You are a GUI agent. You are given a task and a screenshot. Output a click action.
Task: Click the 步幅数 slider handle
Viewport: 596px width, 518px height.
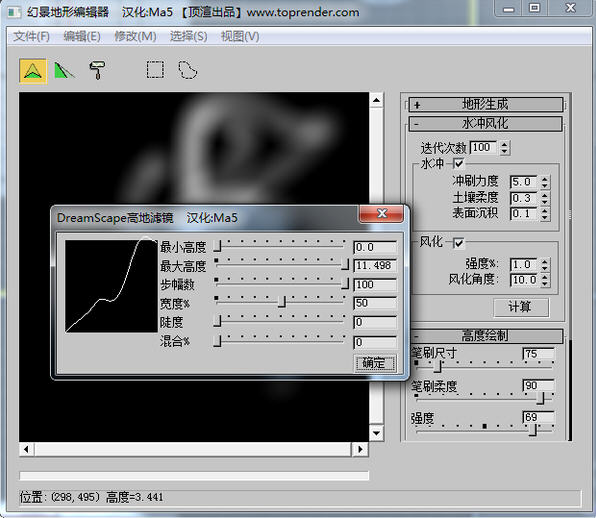click(345, 283)
